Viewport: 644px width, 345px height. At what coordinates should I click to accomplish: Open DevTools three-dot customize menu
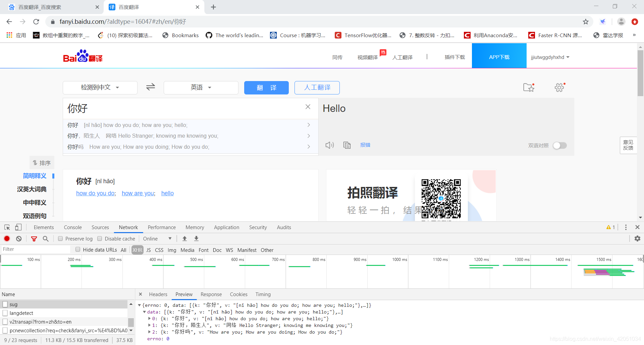coord(626,227)
